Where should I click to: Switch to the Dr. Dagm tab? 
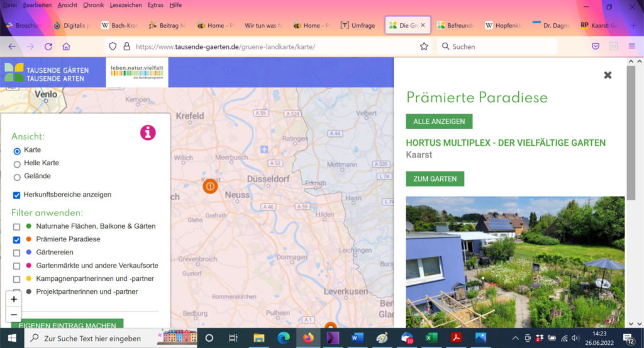click(551, 25)
